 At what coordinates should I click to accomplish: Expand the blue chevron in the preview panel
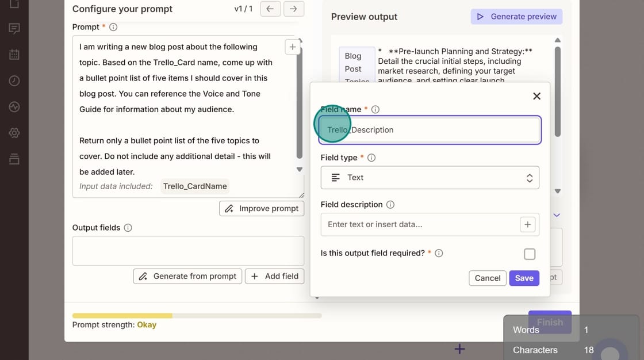click(x=556, y=215)
